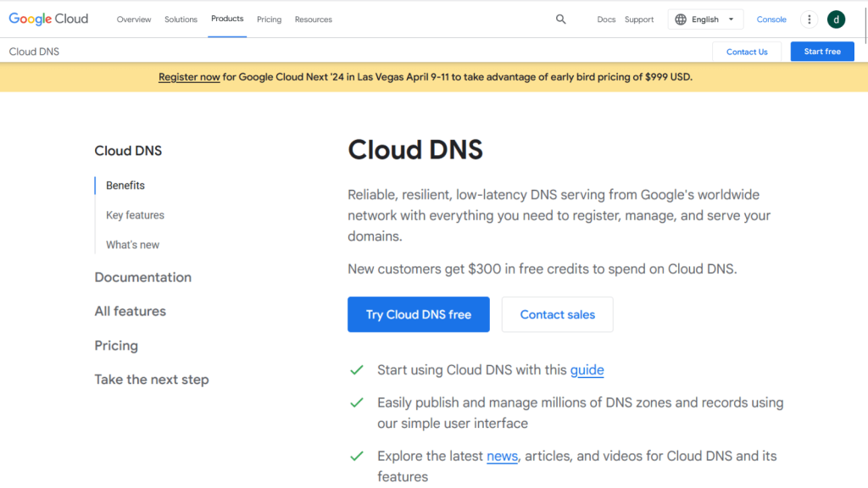Screen dimensions: 868x488
Task: Open the guide link
Action: point(587,369)
